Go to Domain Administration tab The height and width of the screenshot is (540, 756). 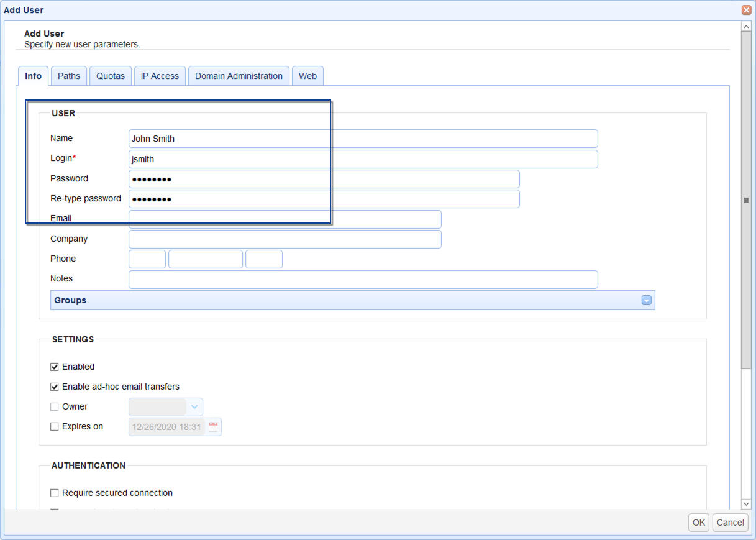(239, 76)
